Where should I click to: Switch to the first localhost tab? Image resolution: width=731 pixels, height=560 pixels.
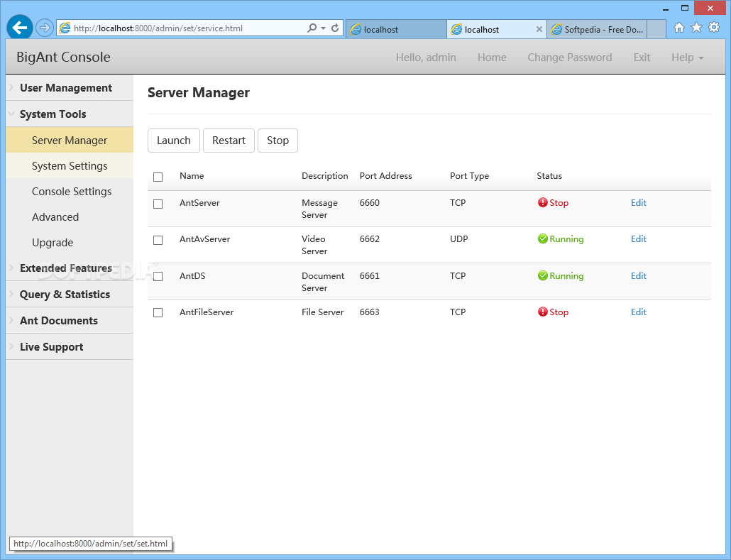click(396, 29)
